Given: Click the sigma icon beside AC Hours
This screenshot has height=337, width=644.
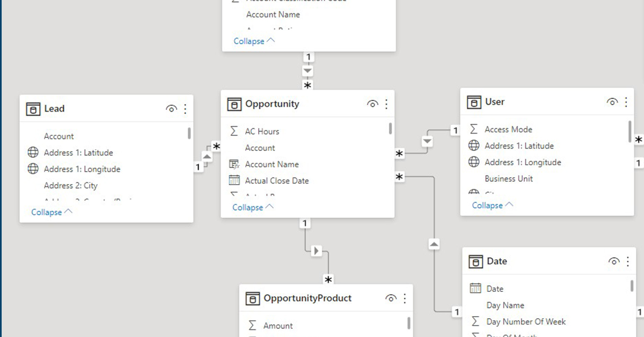Looking at the screenshot, I should coord(233,131).
